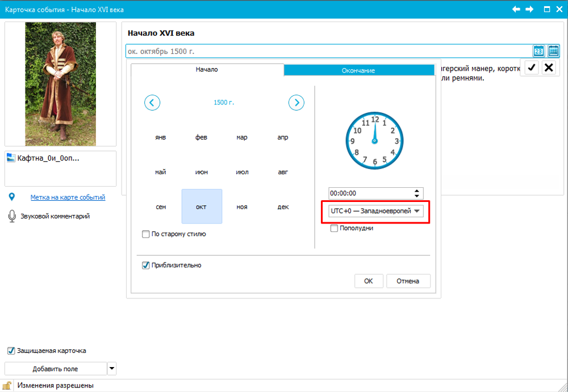Click the microphone sound comment icon
The image size is (568, 392).
click(12, 216)
